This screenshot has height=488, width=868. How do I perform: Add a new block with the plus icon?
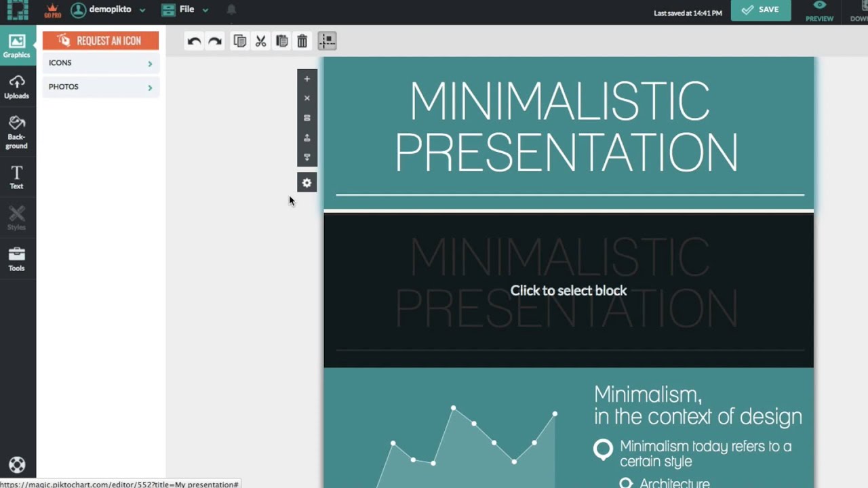coord(307,79)
